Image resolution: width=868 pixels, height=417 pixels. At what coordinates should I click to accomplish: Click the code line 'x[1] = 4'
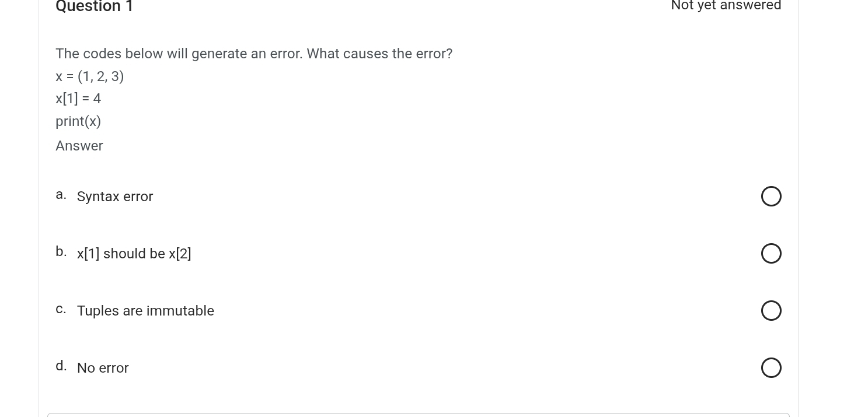coord(78,99)
